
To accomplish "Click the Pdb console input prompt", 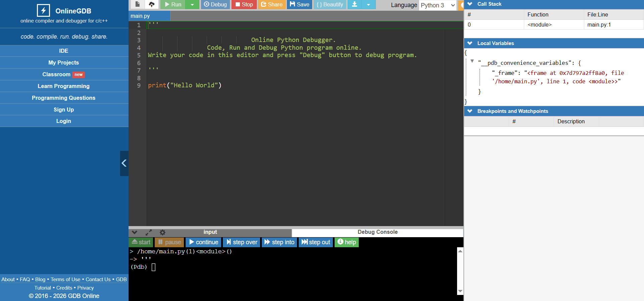I will click(x=153, y=267).
